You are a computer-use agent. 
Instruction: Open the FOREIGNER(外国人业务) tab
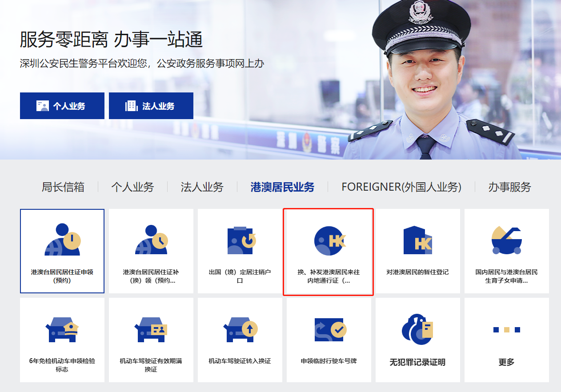401,187
